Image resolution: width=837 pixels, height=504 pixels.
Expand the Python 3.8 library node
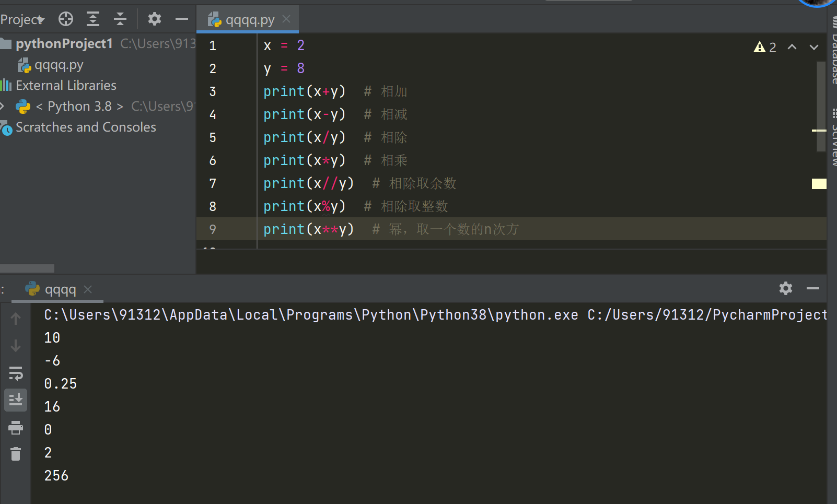click(3, 107)
